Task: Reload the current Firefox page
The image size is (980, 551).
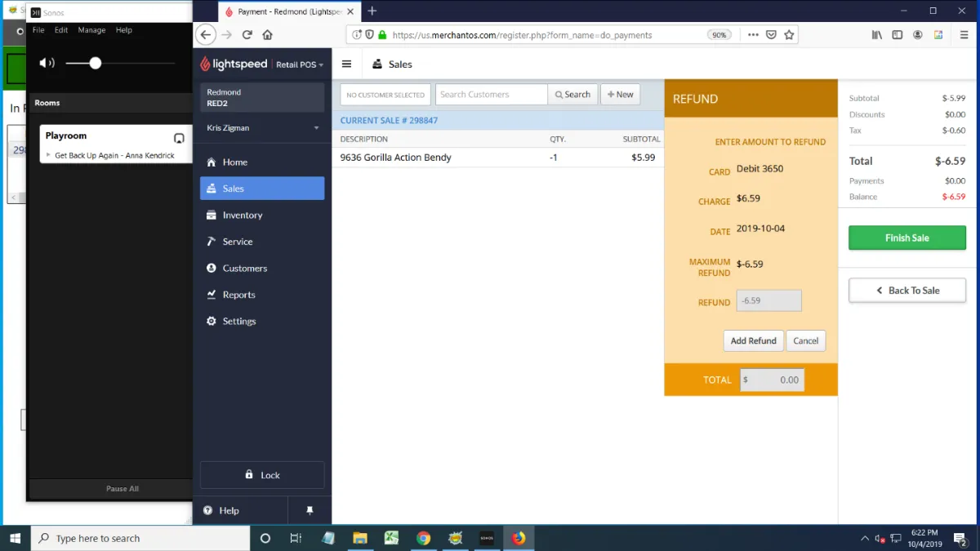Action: click(x=247, y=35)
